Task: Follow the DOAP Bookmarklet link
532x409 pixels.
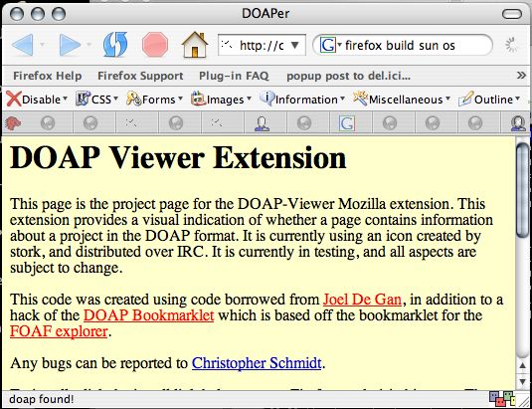Action: tap(148, 315)
